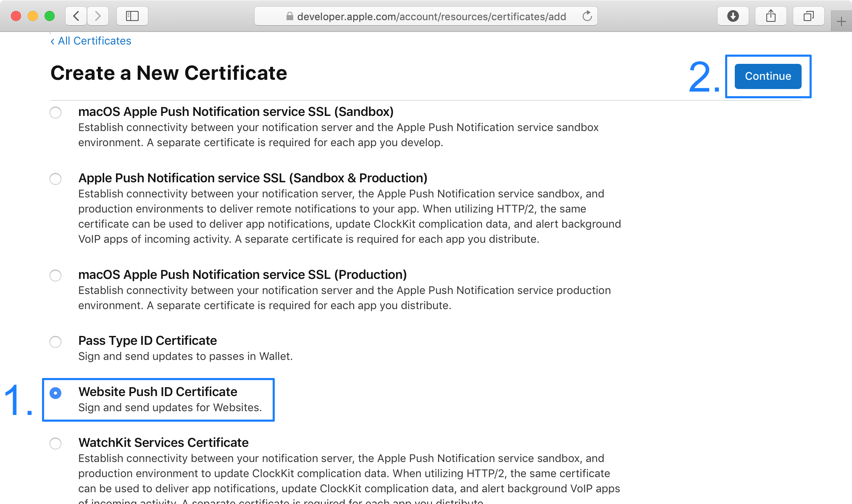Click the Safari back navigation arrow
The image size is (852, 504).
(76, 16)
